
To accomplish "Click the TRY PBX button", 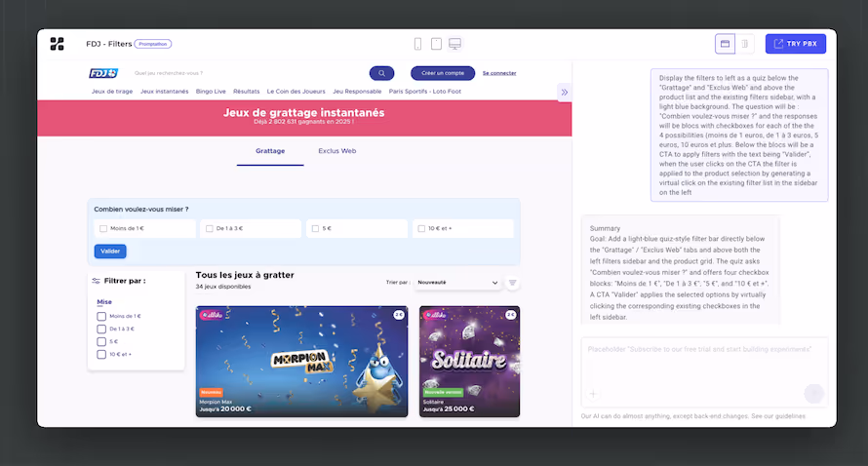I will coord(796,44).
